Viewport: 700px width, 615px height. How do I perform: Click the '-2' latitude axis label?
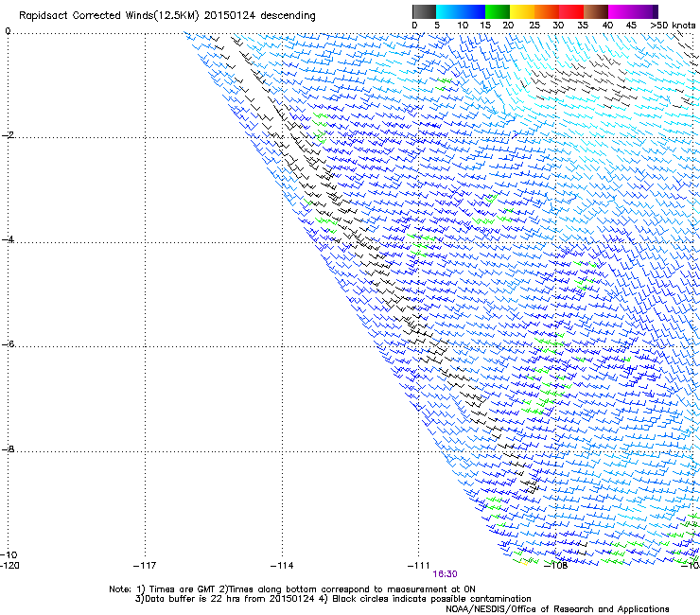(8, 135)
